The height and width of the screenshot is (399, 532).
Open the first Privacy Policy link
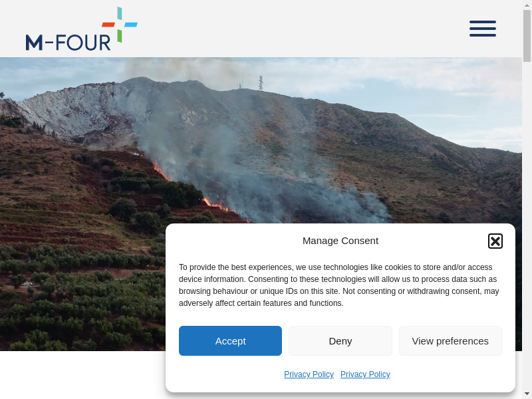coord(309,374)
